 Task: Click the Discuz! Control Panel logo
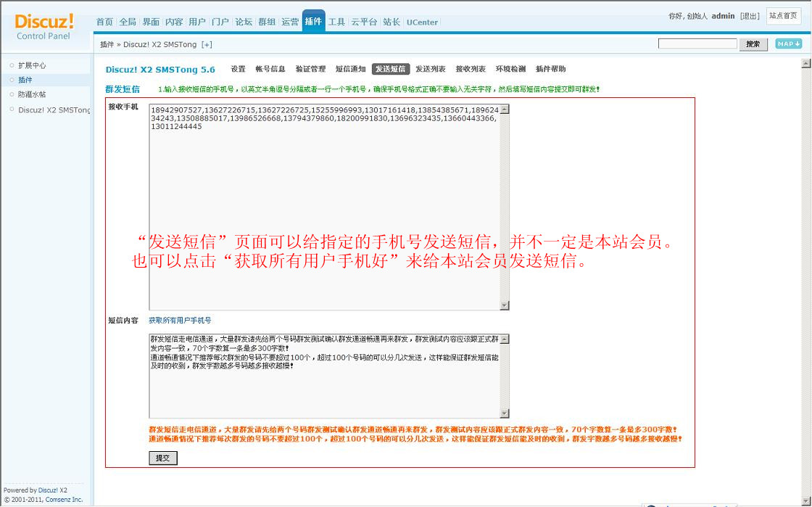point(44,27)
